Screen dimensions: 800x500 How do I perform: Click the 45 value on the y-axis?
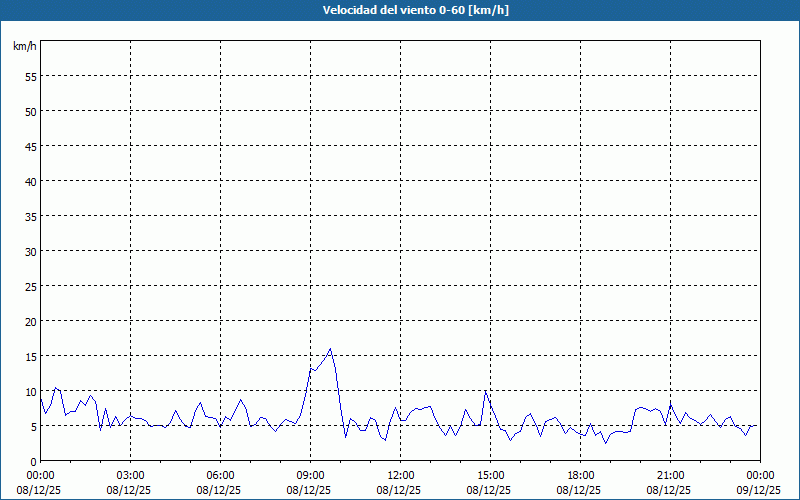pyautogui.click(x=31, y=146)
